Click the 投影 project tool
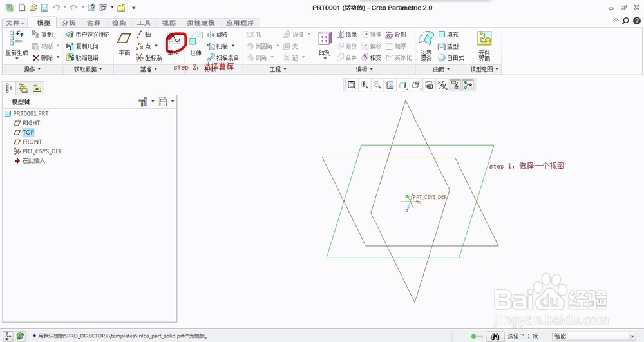Screen dimensions: 644x342 (396, 35)
